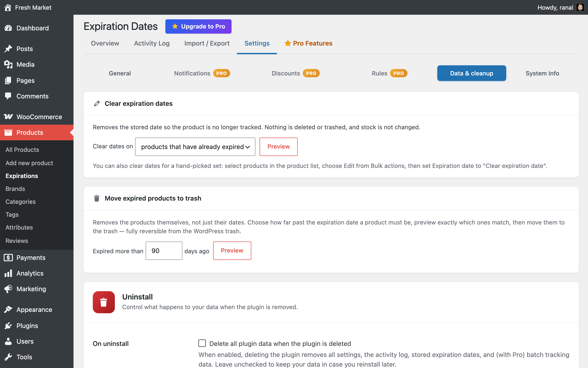Click the Tools wrench icon
The width and height of the screenshot is (588, 368).
point(8,357)
